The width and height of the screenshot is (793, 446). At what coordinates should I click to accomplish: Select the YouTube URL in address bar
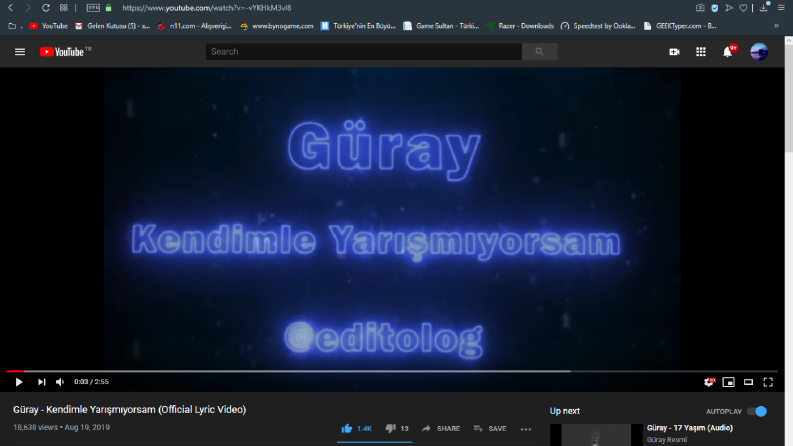(x=206, y=8)
